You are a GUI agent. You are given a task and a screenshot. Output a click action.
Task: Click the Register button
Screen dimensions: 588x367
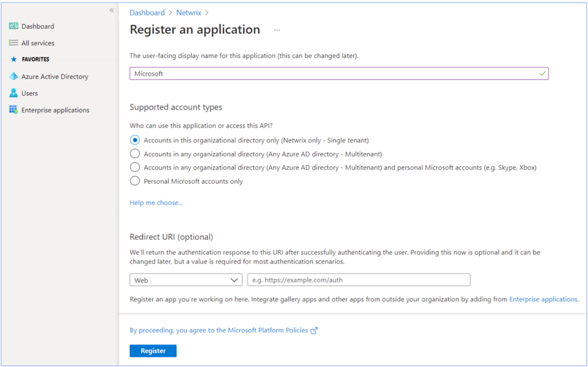pos(153,351)
